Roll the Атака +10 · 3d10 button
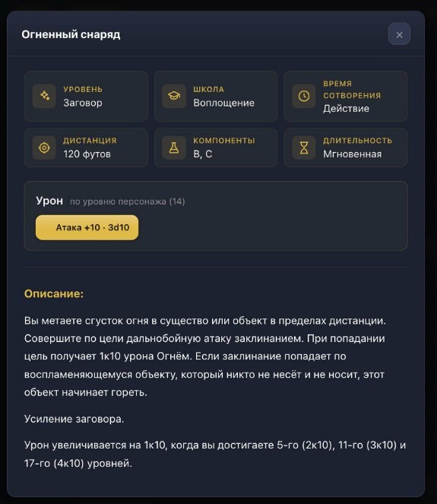This screenshot has height=504, width=437. point(87,227)
